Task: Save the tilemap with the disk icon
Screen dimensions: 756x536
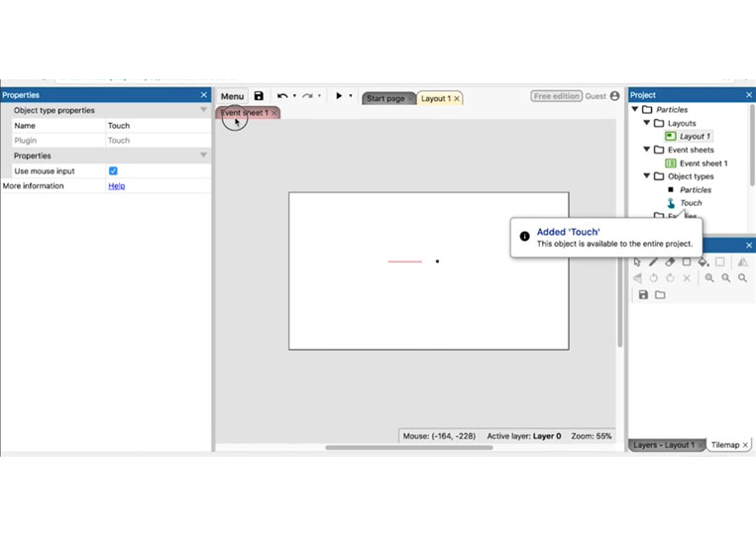Action: coord(643,294)
